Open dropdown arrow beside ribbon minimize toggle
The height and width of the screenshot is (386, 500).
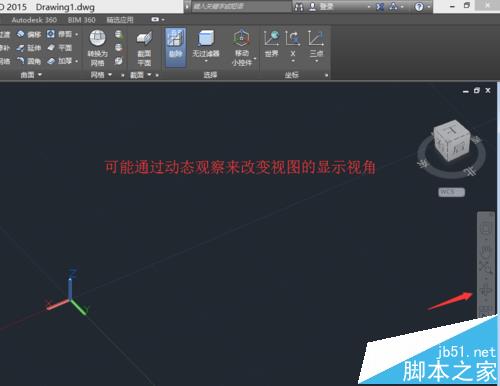pos(163,20)
